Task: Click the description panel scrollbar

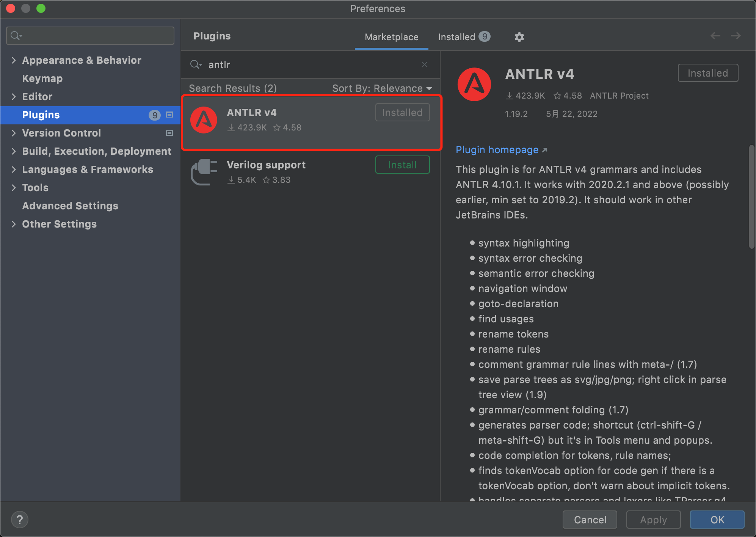Action: tap(751, 197)
